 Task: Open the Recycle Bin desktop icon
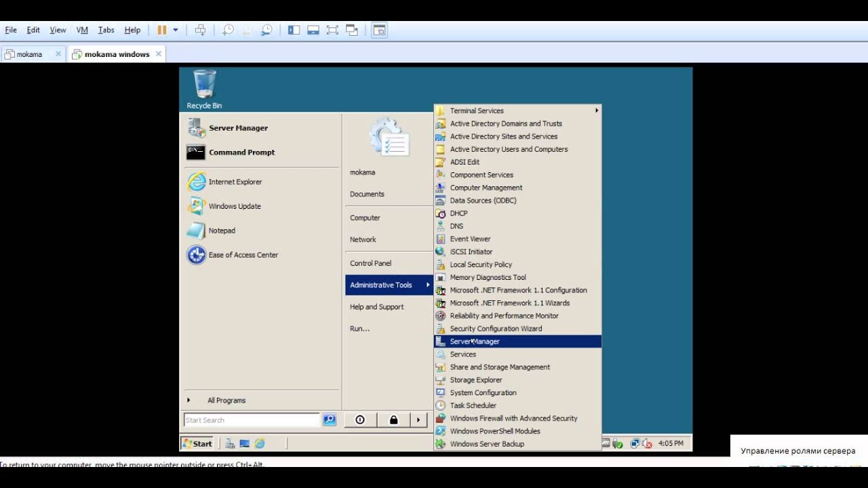(x=204, y=89)
